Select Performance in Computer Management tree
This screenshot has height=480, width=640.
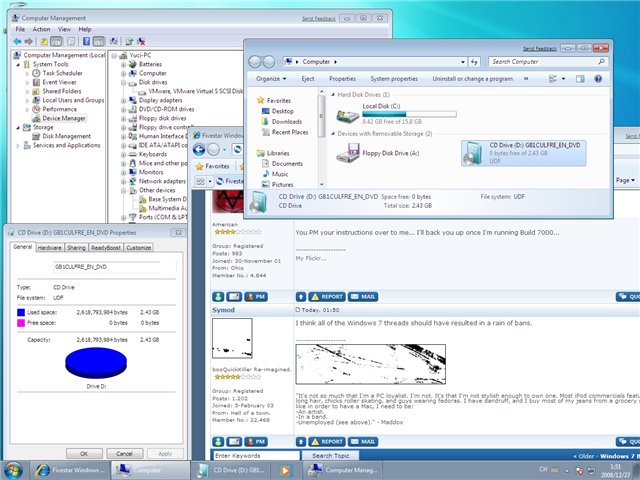point(60,109)
